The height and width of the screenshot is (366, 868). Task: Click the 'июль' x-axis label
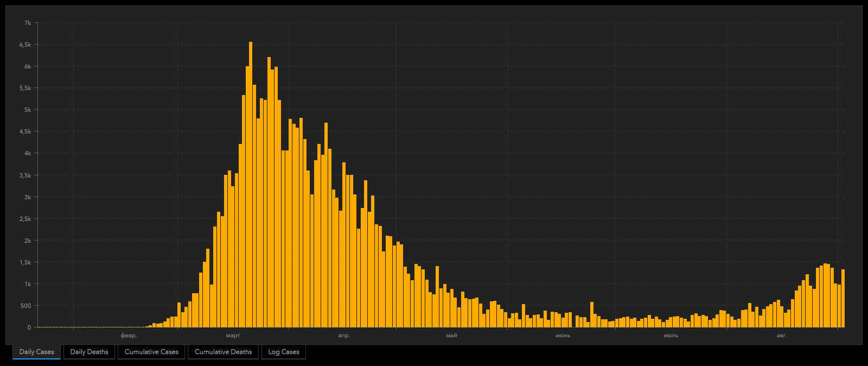671,336
